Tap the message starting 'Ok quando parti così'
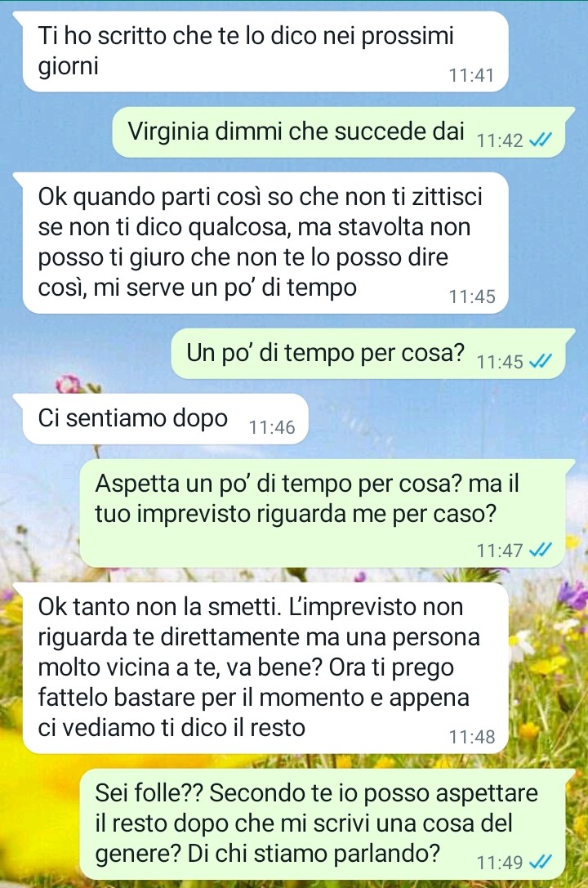Screen dimensions: 588x888 tap(265, 243)
